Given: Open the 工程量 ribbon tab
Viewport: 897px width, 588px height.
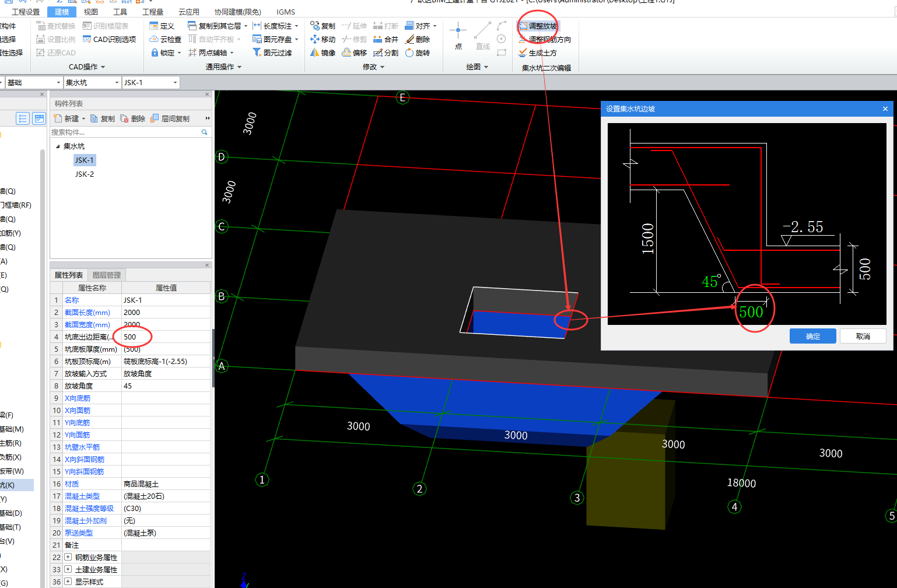Looking at the screenshot, I should coord(153,12).
